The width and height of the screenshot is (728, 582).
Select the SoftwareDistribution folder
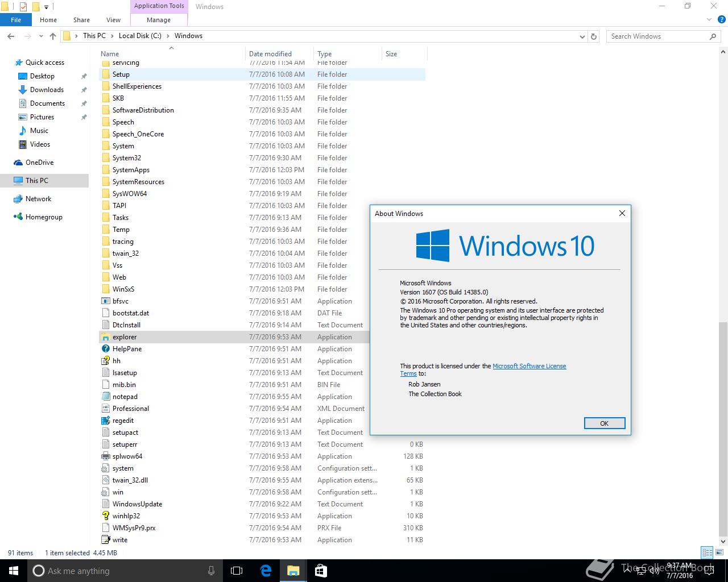coord(143,110)
